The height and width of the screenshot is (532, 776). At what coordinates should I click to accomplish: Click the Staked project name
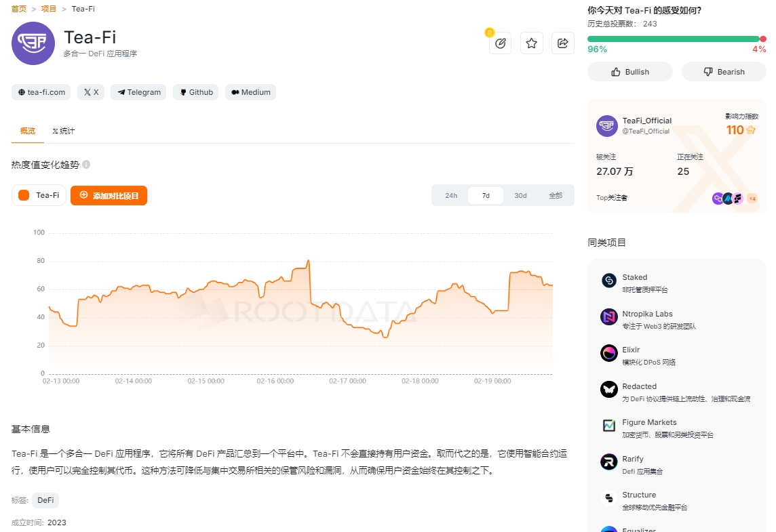pyautogui.click(x=634, y=277)
